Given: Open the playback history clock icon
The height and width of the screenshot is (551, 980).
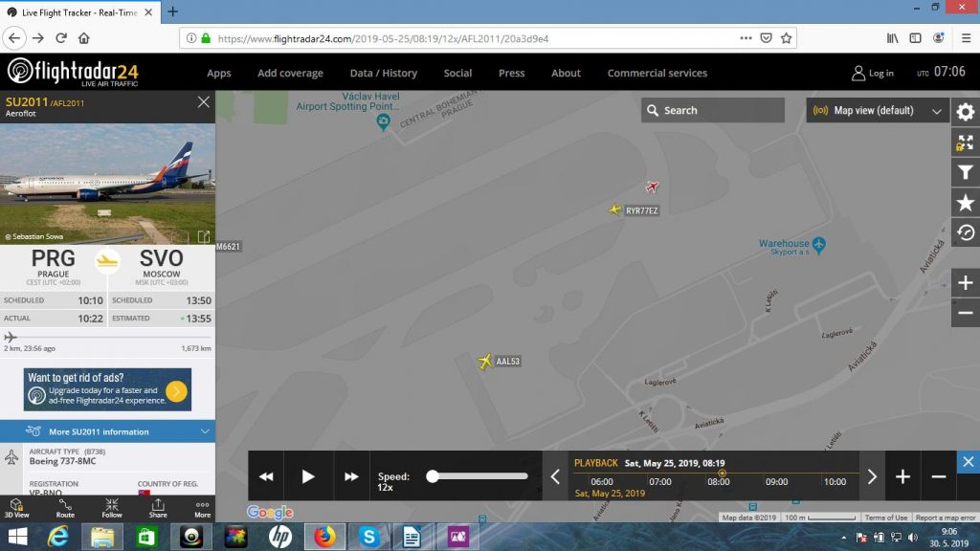Looking at the screenshot, I should 965,232.
